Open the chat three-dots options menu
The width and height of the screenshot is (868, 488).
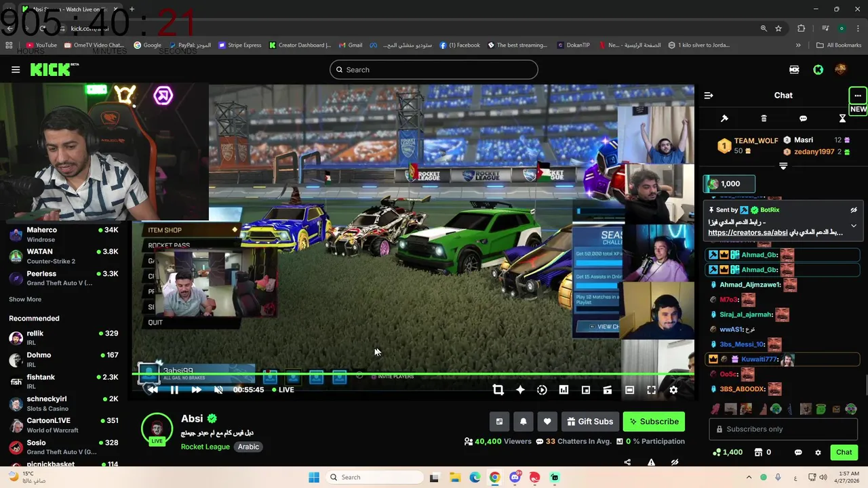[x=858, y=96]
